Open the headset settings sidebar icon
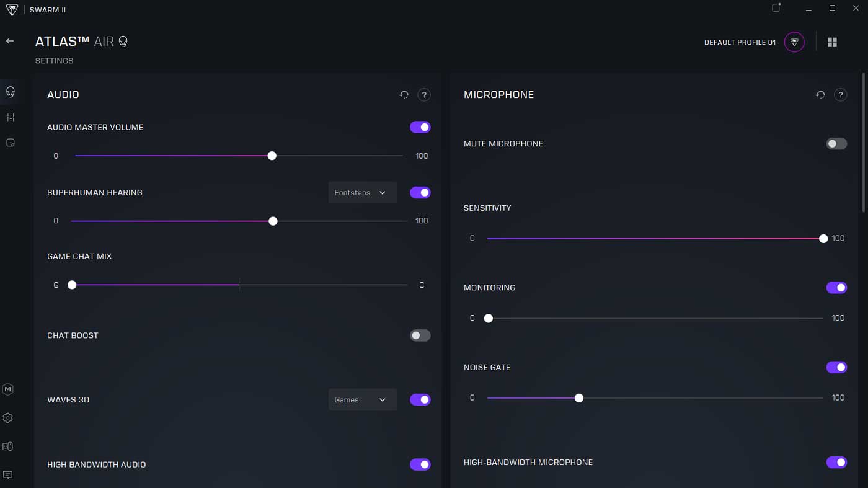 [10, 92]
